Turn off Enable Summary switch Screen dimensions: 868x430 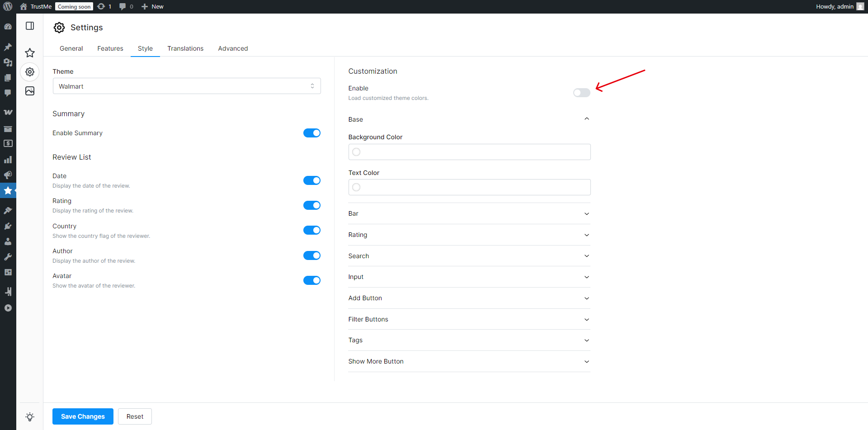[311, 133]
